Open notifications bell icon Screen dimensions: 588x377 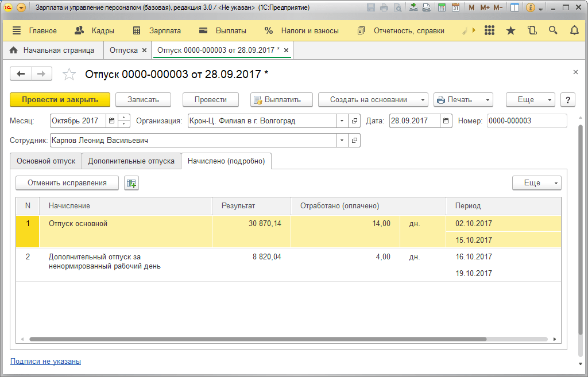[x=574, y=31]
